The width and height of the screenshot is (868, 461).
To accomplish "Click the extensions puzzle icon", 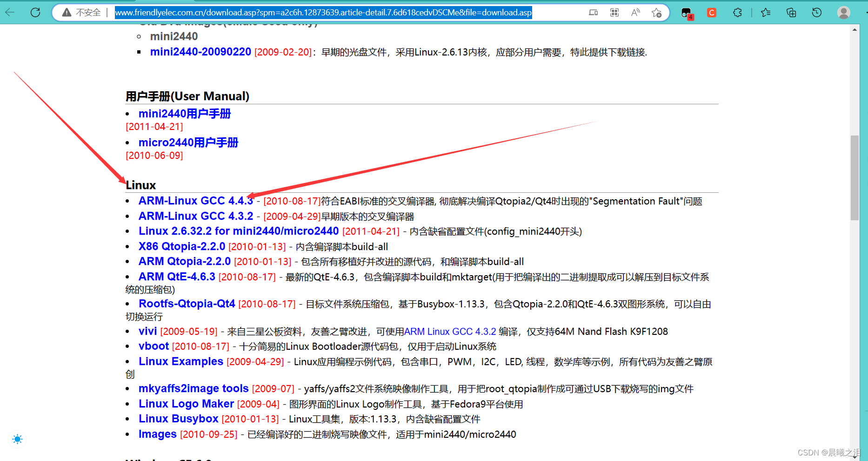I will [737, 13].
